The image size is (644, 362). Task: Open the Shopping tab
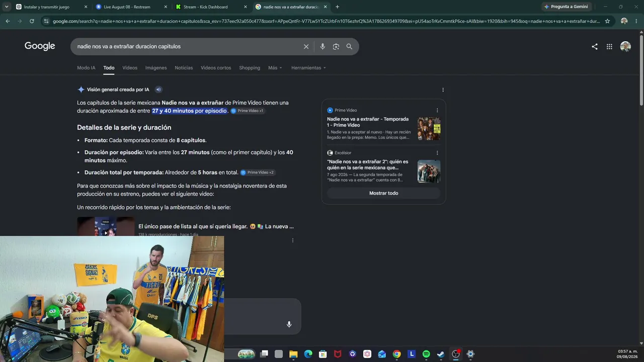(250, 68)
